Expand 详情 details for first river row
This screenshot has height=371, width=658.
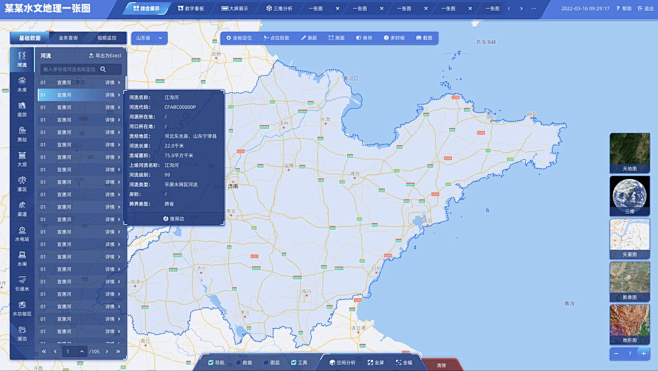[x=112, y=83]
